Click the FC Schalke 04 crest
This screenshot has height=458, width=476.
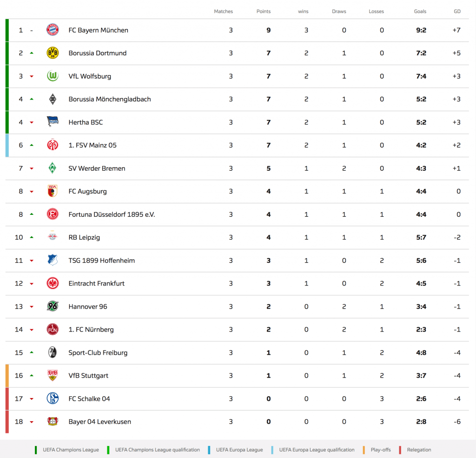click(53, 398)
